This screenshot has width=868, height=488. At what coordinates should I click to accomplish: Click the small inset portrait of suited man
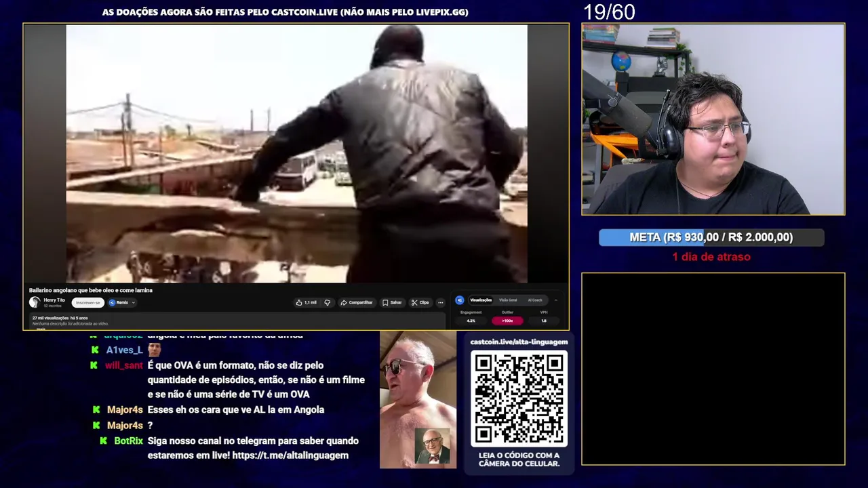point(433,446)
